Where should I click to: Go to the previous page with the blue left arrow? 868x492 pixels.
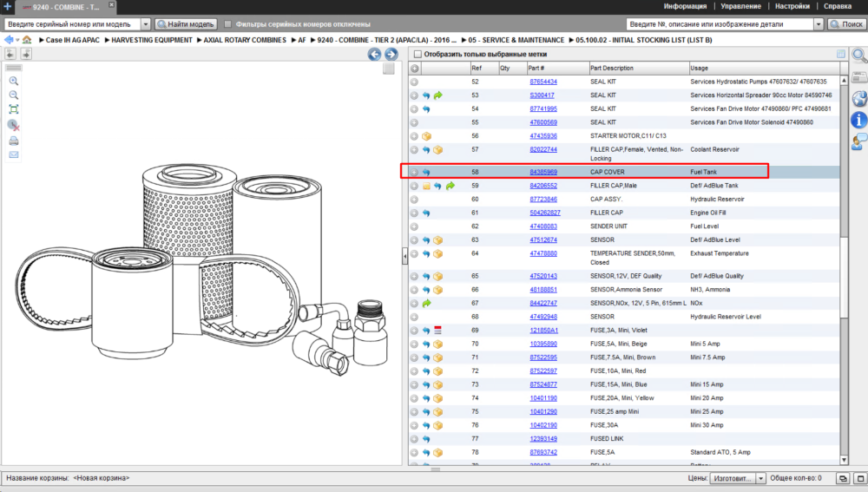coord(375,55)
